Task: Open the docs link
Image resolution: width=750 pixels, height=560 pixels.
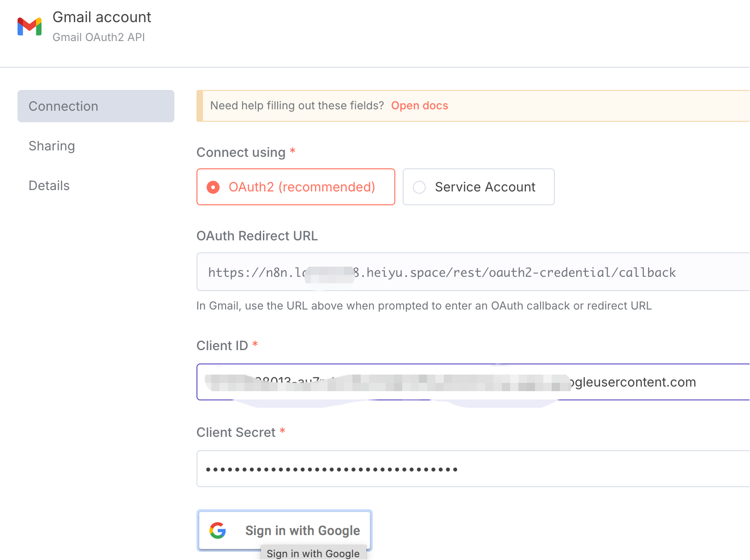Action: (419, 106)
